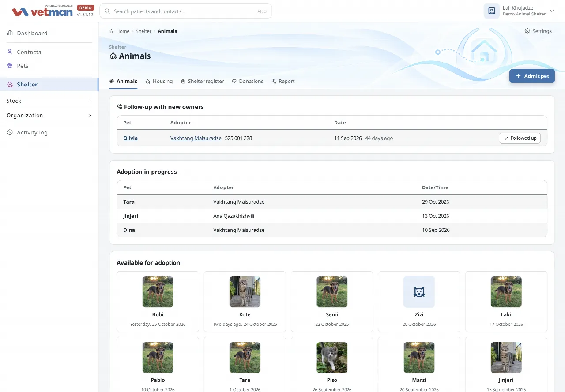This screenshot has width=565, height=392.
Task: Open the Lali Khujadze account dropdown
Action: click(519, 11)
